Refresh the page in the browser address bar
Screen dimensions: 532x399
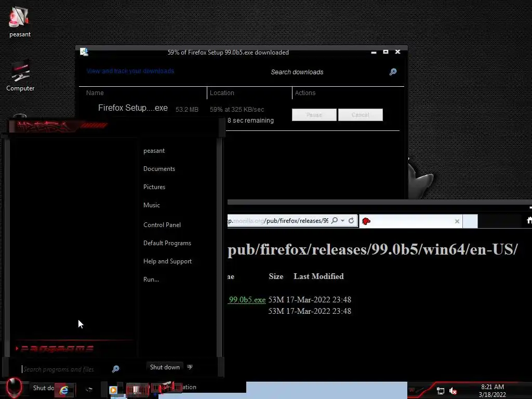[351, 220]
